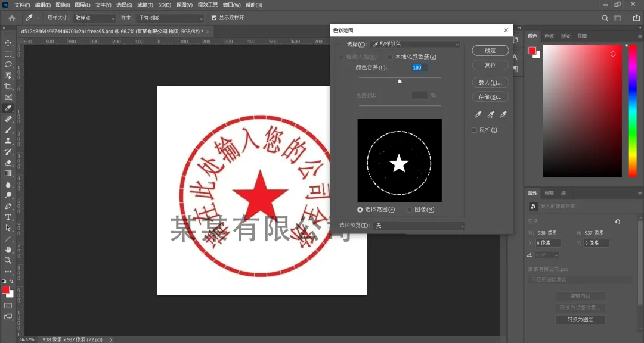
Task: Switch to the 色板 panel tab
Action: coord(549,36)
